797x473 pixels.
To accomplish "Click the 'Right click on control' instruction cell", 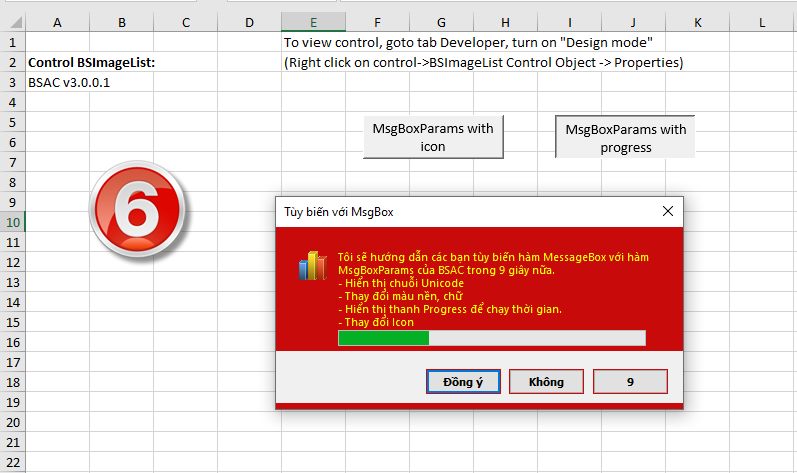I will pyautogui.click(x=483, y=62).
